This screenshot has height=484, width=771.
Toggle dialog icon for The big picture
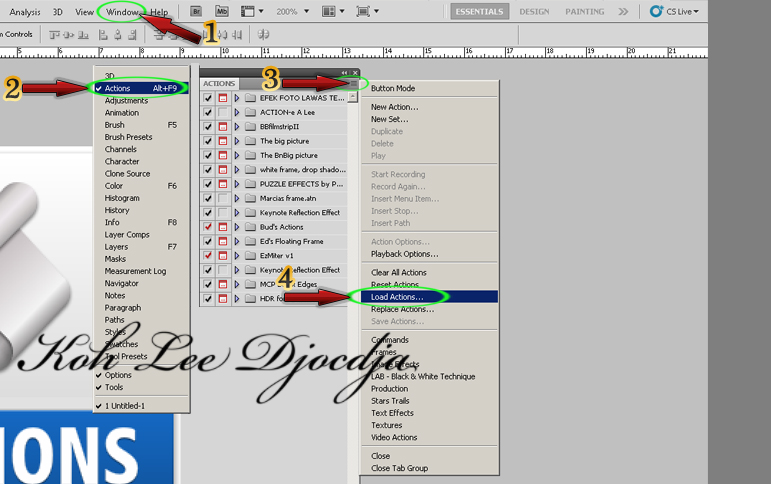[223, 141]
